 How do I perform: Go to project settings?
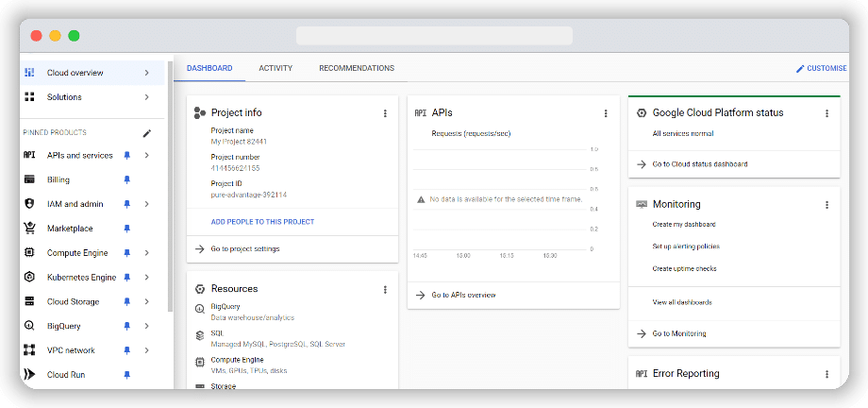(245, 249)
